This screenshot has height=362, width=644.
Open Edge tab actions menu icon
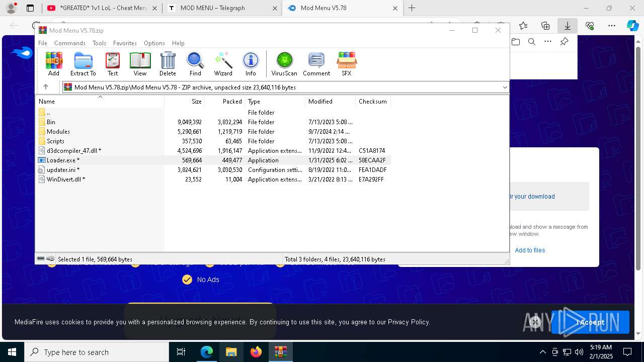30,8
